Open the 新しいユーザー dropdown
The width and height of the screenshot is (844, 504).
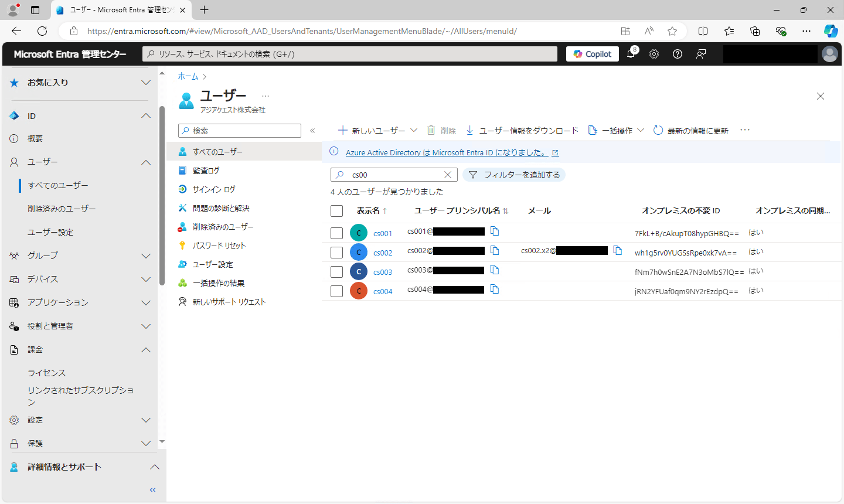[x=378, y=131]
